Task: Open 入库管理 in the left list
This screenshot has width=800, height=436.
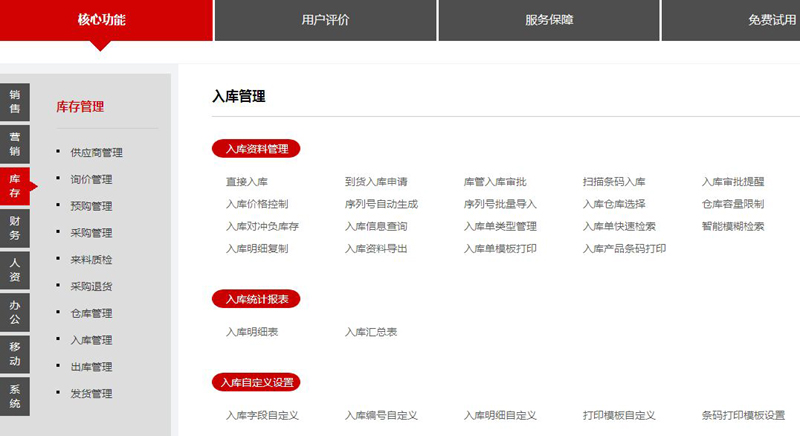Action: [x=91, y=340]
